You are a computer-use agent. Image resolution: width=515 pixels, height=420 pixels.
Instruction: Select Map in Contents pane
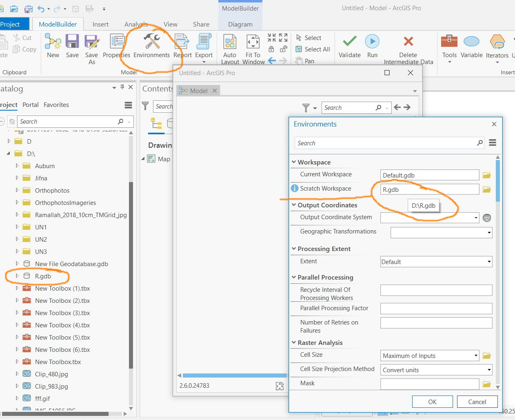tap(164, 159)
